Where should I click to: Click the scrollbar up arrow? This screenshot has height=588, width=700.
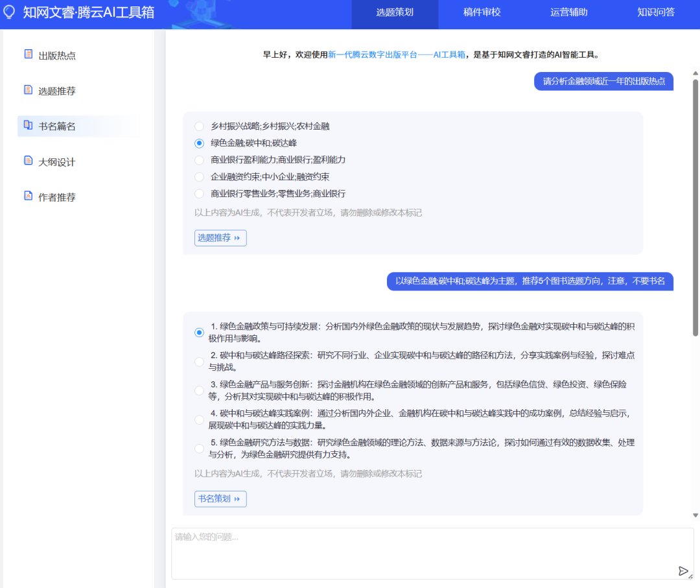[x=695, y=73]
